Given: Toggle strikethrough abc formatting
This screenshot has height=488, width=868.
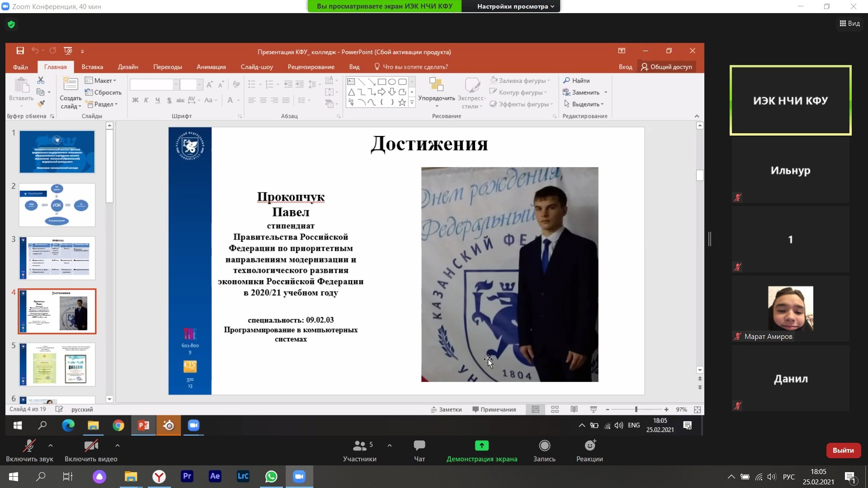Looking at the screenshot, I should tap(180, 100).
